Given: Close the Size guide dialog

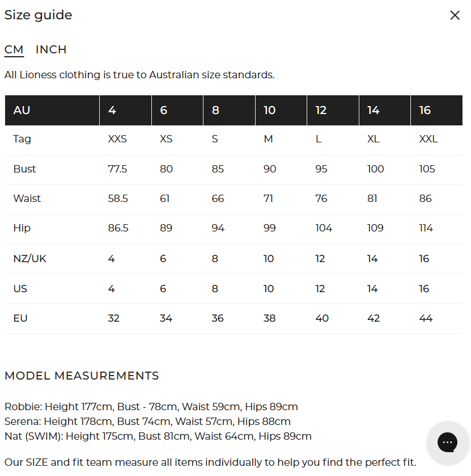Looking at the screenshot, I should [455, 15].
